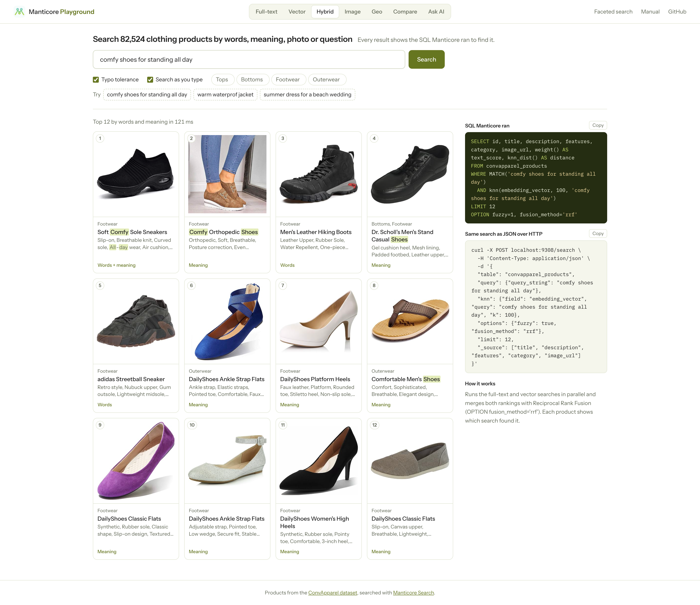Open the Ask AI tab
Viewport: 700px width, 605px height.
[x=436, y=12]
